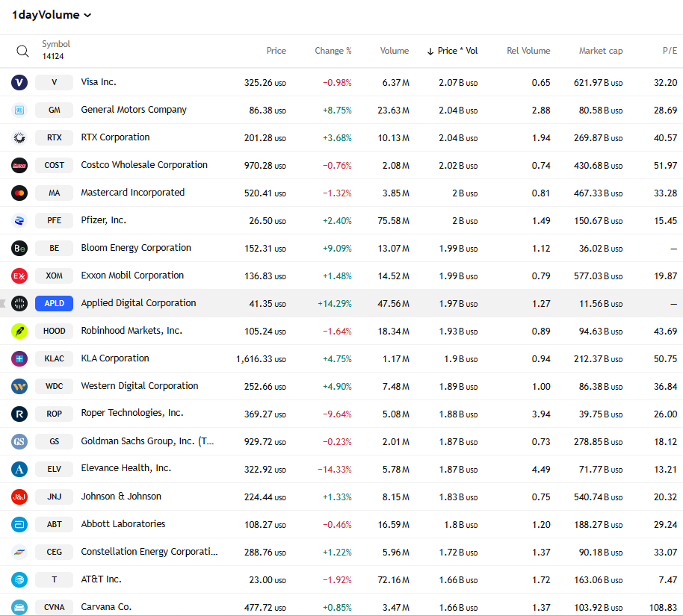Select the WDC ticker badge
Screen dimensions: 683x616
pos(54,387)
